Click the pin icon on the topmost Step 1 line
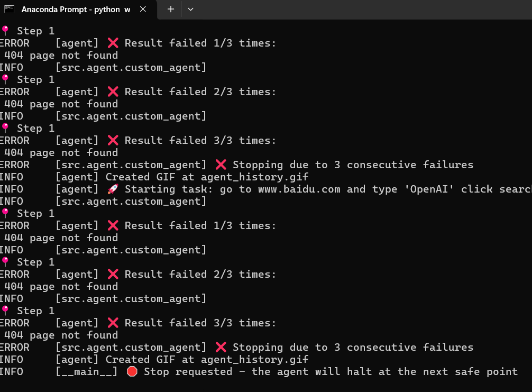Viewport: 532px width, 392px height. pos(5,31)
